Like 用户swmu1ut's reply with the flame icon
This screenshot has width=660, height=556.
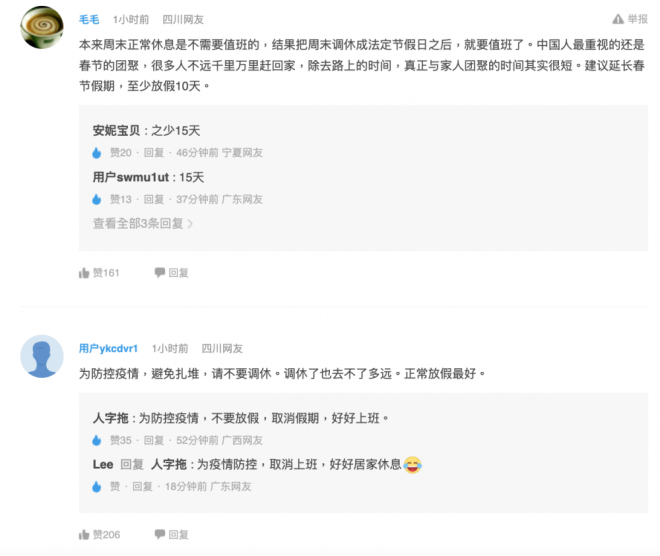96,199
